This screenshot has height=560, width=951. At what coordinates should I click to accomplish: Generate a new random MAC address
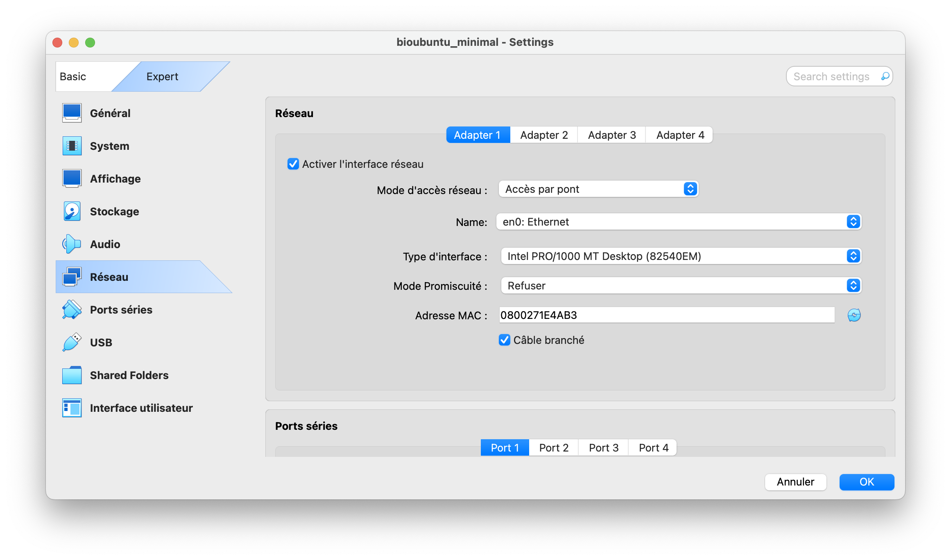coord(854,315)
